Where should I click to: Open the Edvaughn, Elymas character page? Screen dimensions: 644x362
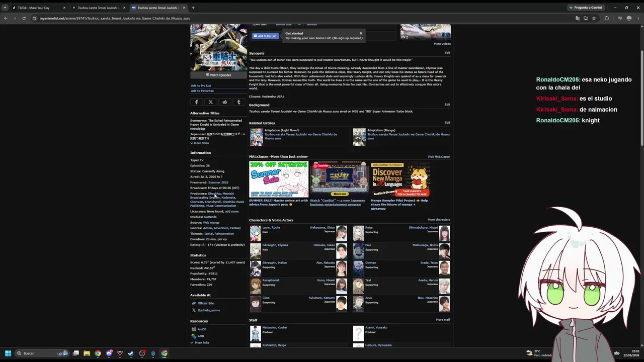[275, 245]
